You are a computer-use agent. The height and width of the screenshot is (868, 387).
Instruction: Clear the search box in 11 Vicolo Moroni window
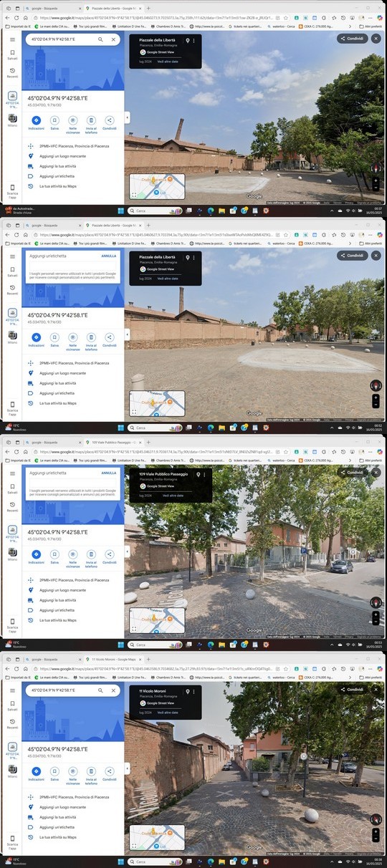pyautogui.click(x=114, y=690)
